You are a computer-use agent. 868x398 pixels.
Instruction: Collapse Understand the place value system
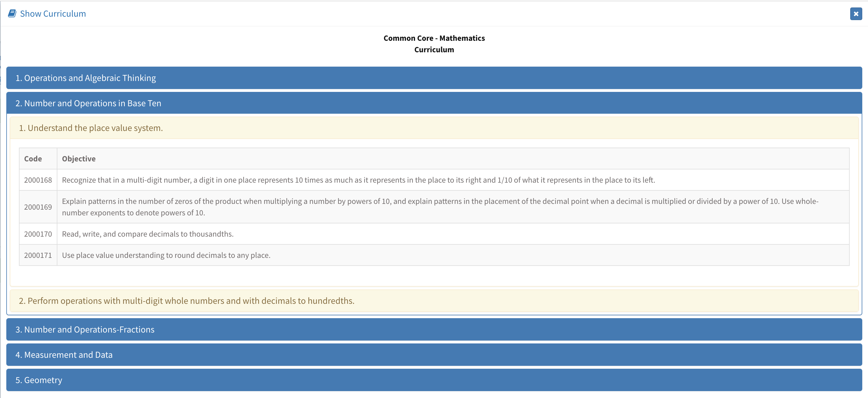pyautogui.click(x=91, y=128)
